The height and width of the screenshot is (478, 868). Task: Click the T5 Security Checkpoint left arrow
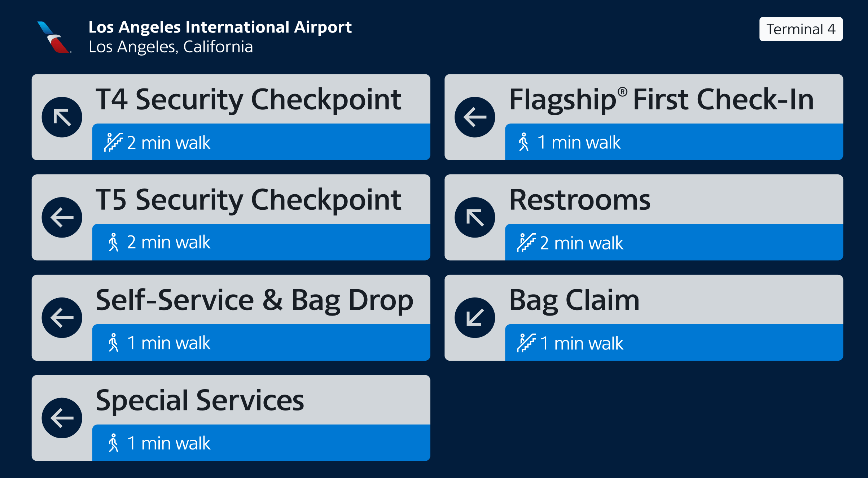(x=62, y=217)
